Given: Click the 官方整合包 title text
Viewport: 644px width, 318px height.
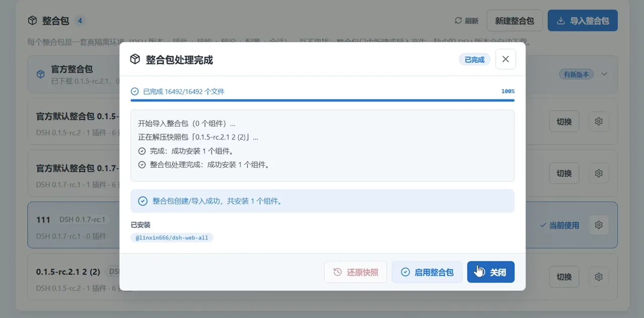Looking at the screenshot, I should 72,69.
